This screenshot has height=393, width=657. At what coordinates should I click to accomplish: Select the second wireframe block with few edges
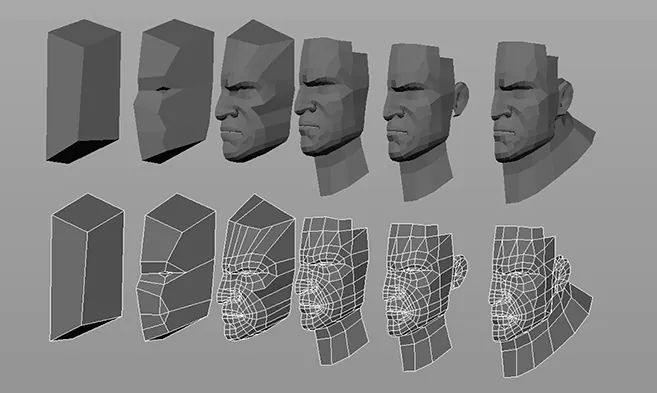pyautogui.click(x=176, y=267)
